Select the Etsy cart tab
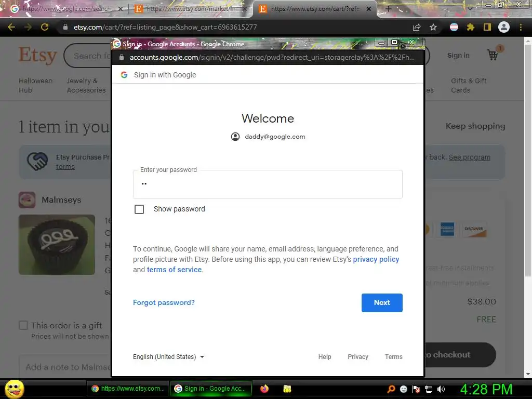Image resolution: width=532 pixels, height=399 pixels. tap(314, 9)
